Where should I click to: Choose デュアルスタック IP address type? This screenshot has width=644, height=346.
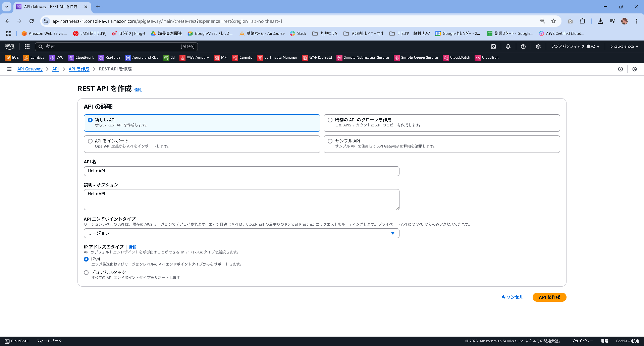point(86,272)
